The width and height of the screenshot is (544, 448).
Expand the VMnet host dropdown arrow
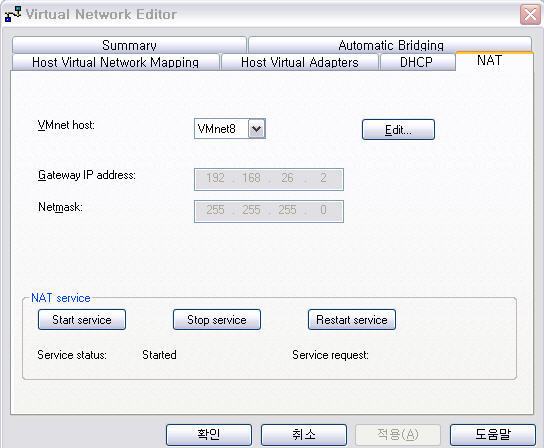tap(257, 129)
